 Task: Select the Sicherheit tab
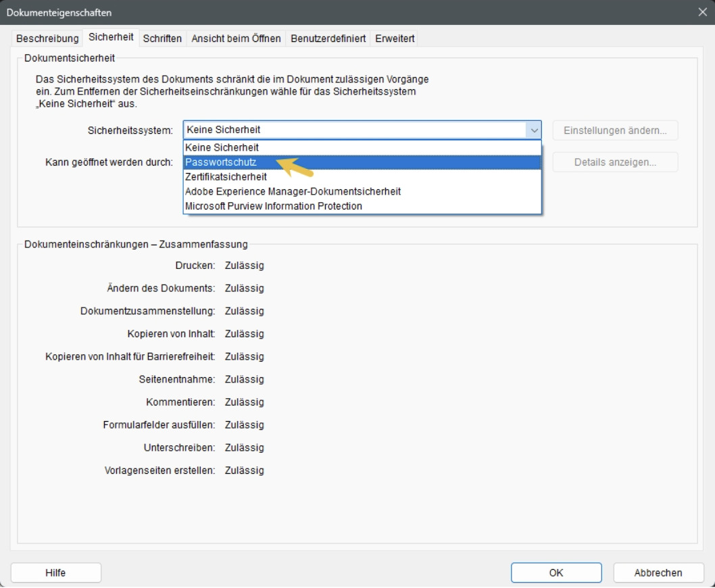112,38
